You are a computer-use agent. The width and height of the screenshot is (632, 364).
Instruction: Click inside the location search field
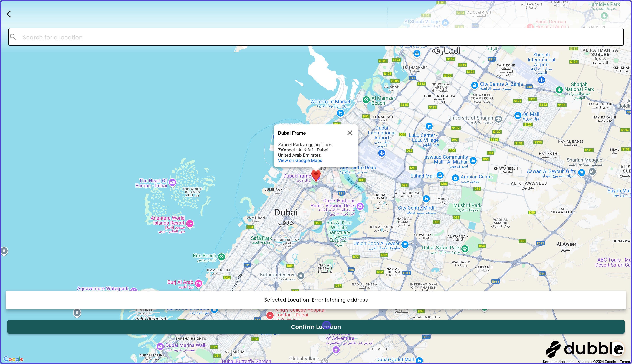(175, 37)
